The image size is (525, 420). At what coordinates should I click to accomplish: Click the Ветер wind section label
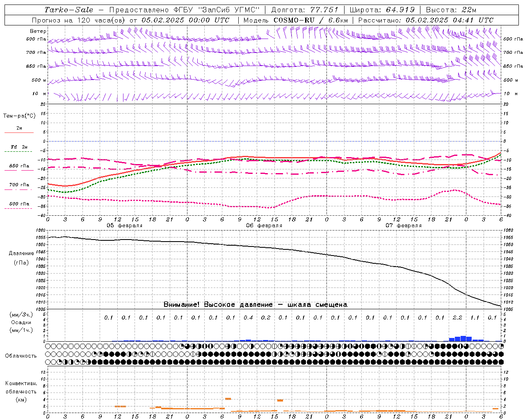(x=38, y=31)
